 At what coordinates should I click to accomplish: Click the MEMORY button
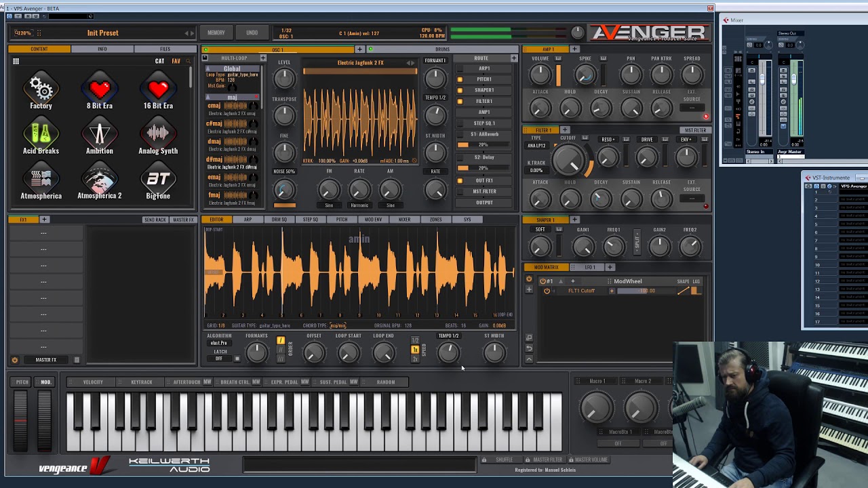point(216,33)
